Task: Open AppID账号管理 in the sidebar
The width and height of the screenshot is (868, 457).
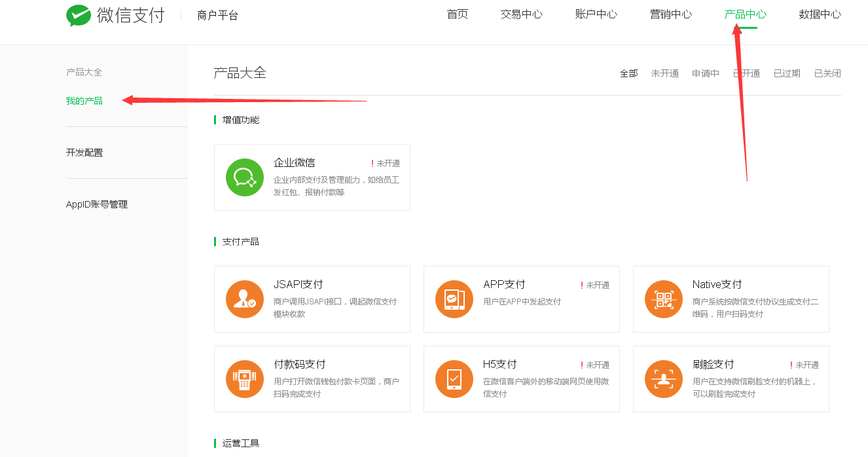Action: coord(97,204)
